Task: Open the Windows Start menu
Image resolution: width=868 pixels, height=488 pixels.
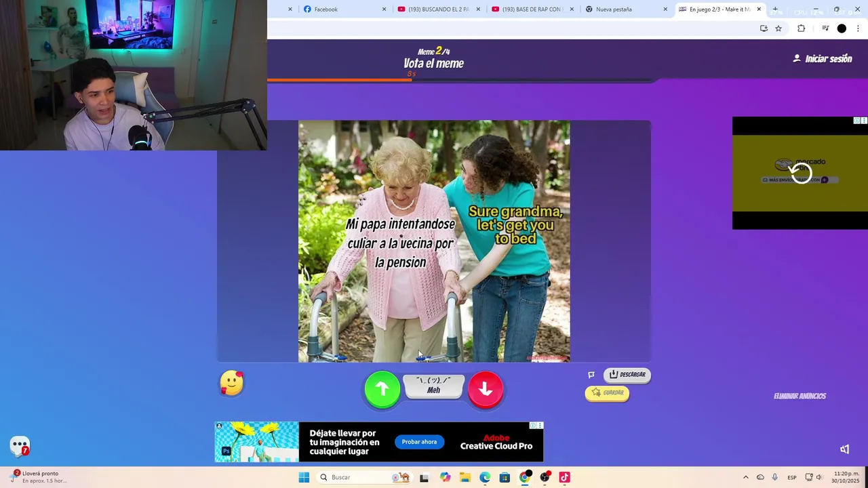Action: pyautogui.click(x=304, y=477)
